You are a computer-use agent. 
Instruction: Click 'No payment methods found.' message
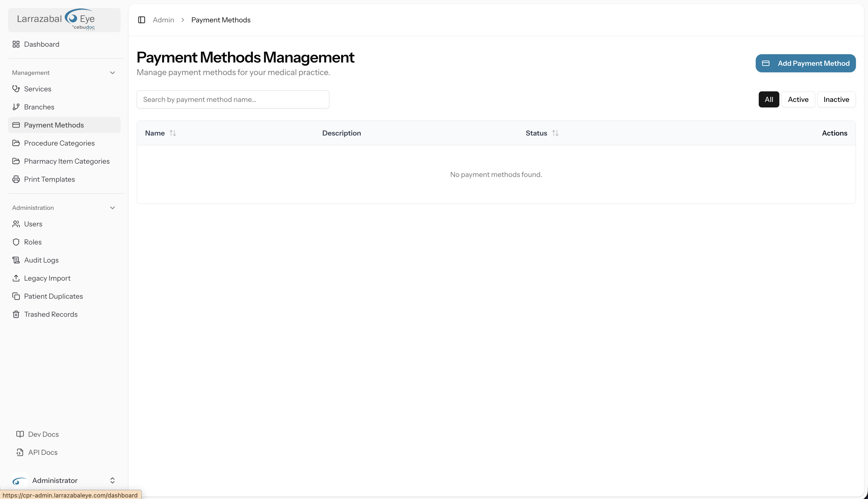[x=496, y=174]
